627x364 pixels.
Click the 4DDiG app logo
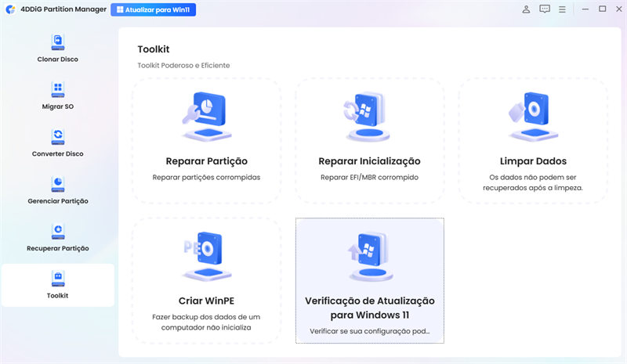click(11, 9)
